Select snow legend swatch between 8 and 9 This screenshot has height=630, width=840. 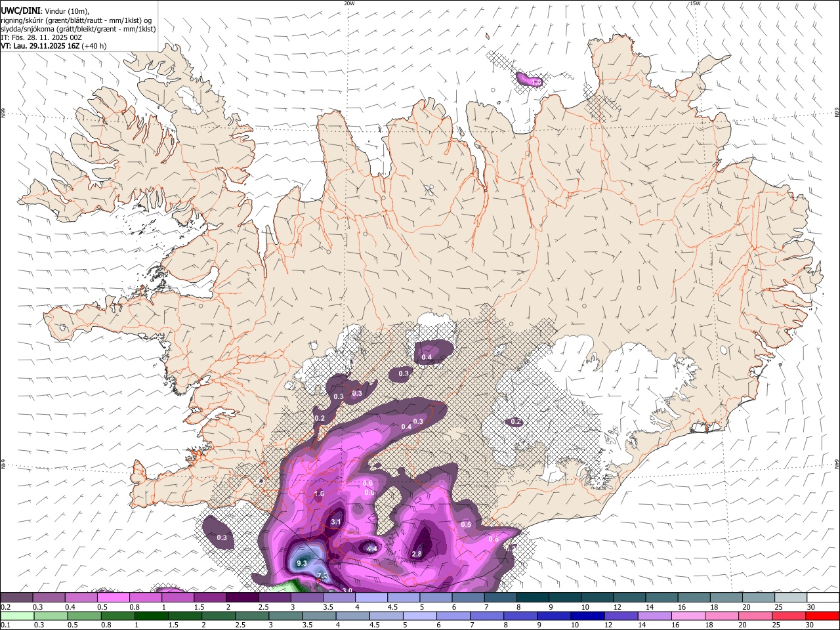pos(533,597)
